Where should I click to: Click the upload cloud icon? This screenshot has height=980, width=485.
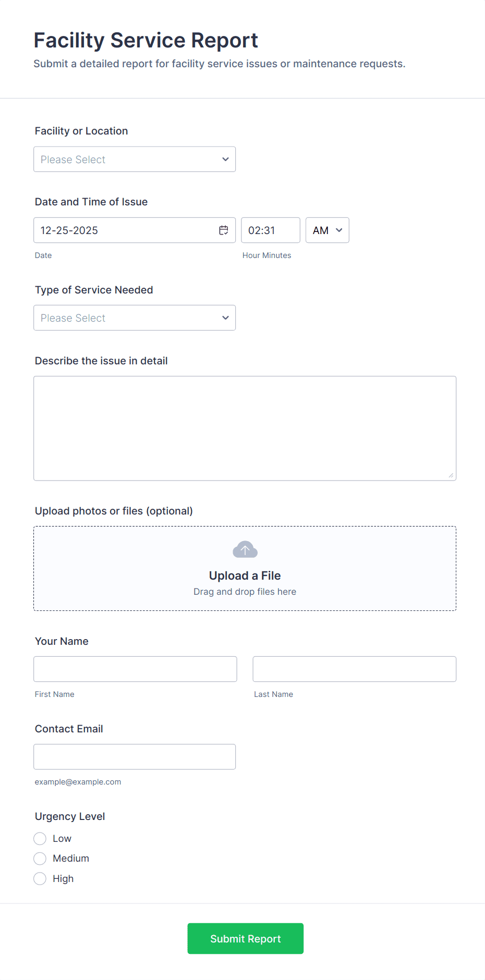tap(245, 549)
